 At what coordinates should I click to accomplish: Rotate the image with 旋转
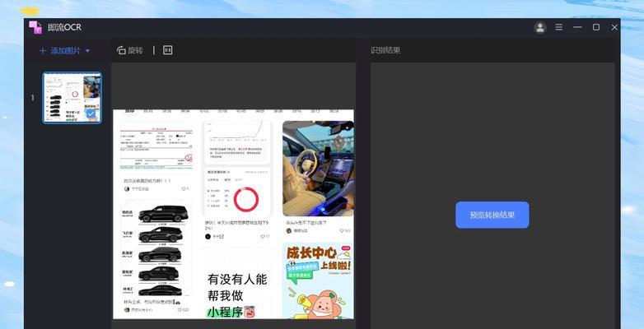tap(130, 50)
